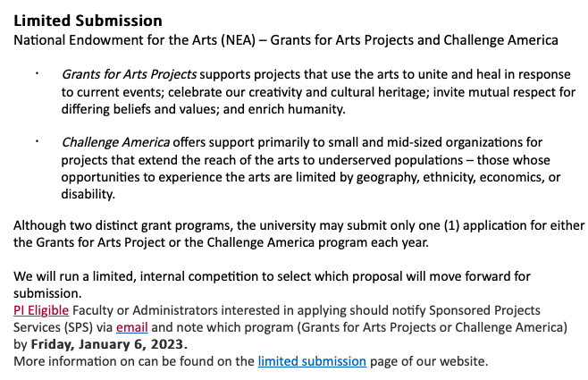The image size is (588, 380).
Task: Click the Limited Submission bold heading
Action: pos(88,21)
